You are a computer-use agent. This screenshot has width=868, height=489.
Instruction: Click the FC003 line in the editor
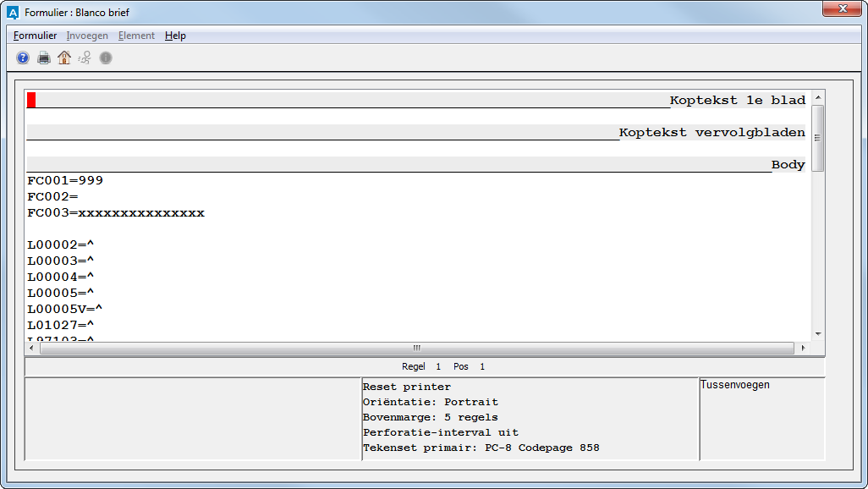coord(116,212)
